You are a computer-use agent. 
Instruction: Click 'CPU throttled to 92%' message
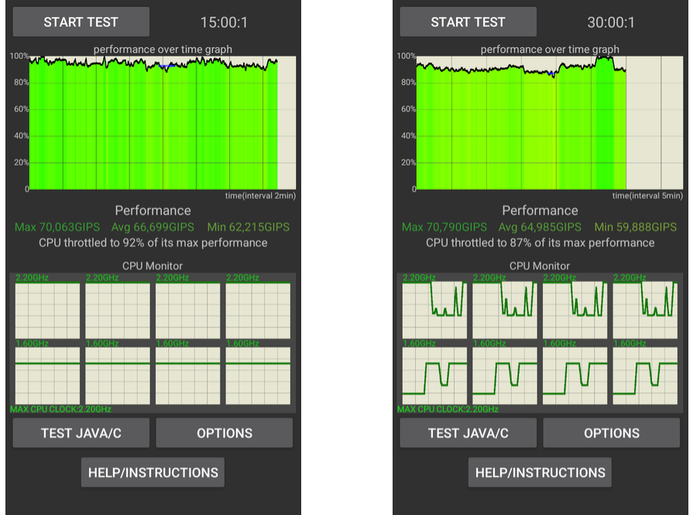(x=153, y=243)
